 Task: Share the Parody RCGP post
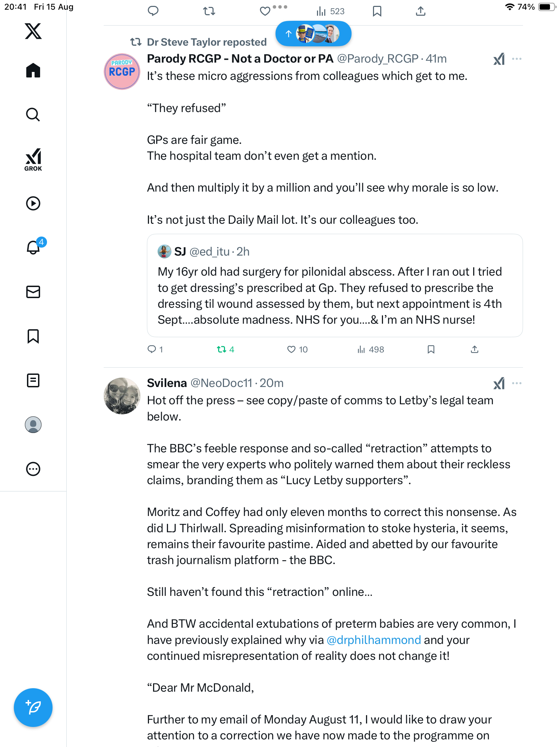(x=475, y=350)
